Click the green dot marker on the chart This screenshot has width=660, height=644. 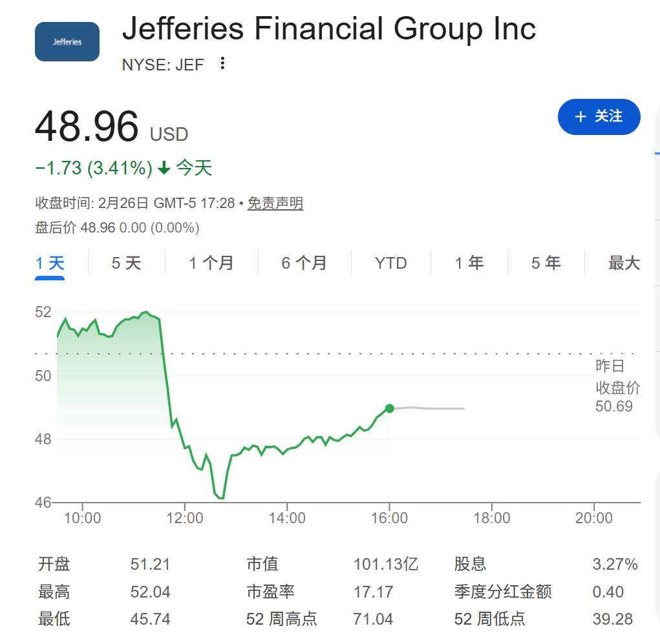[389, 408]
